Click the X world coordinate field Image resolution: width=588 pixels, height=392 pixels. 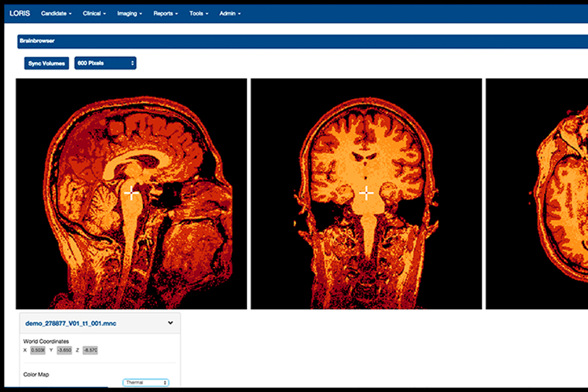pos(38,351)
